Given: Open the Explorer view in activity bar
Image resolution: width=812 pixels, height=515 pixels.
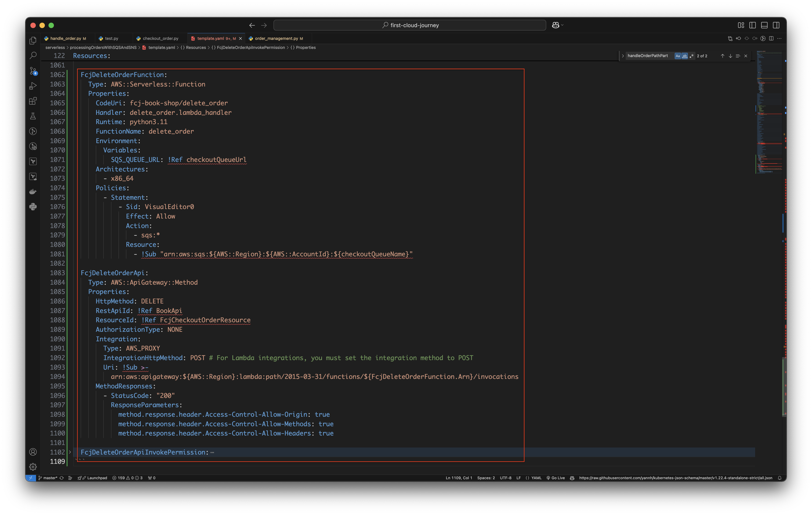Looking at the screenshot, I should point(33,41).
